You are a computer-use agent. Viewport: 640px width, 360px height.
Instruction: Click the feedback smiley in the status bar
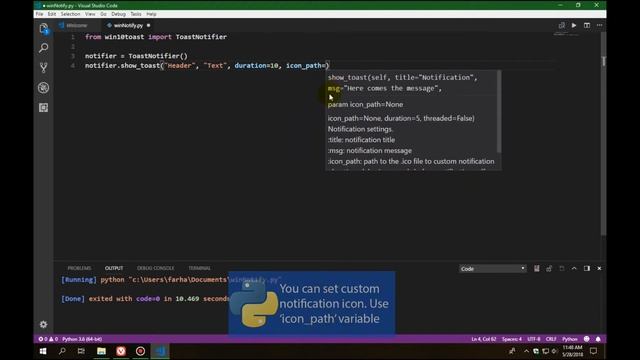(x=587, y=339)
